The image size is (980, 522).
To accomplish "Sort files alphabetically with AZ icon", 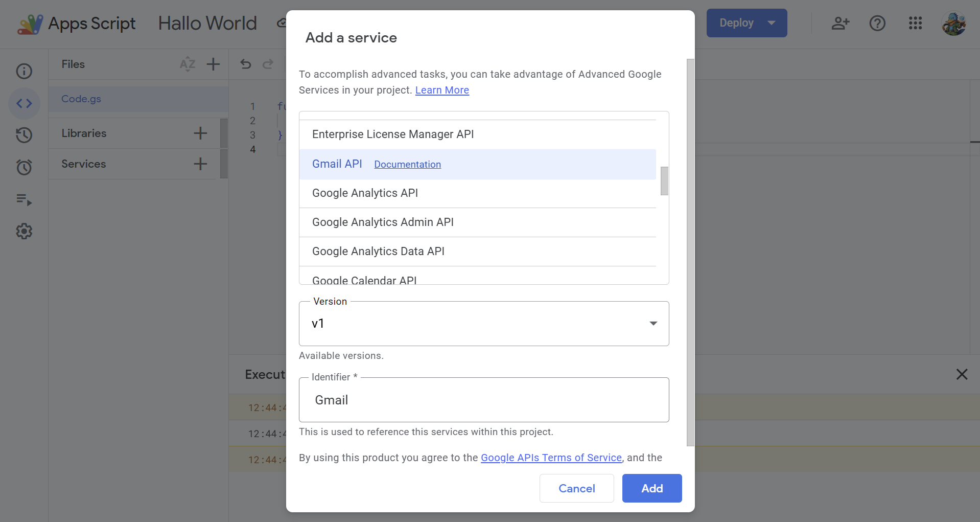I will (x=188, y=64).
